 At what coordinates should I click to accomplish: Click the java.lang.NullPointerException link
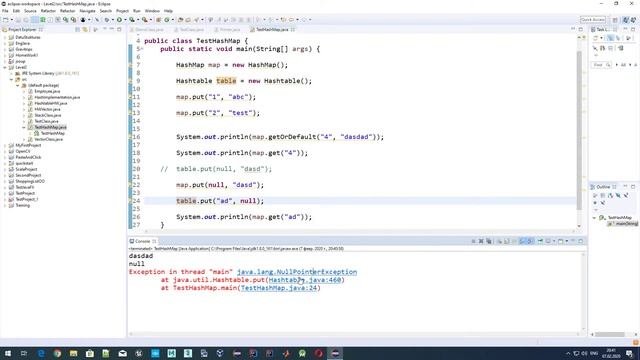pos(297,272)
